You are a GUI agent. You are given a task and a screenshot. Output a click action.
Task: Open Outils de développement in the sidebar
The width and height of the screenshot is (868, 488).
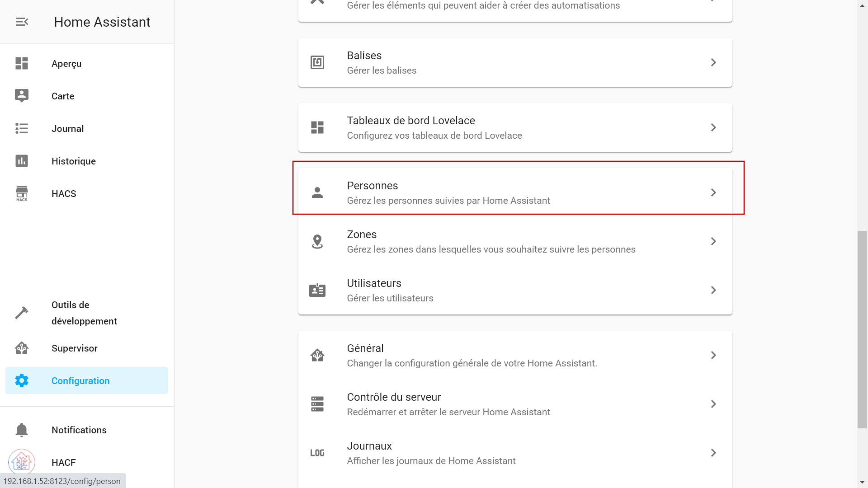(x=87, y=313)
